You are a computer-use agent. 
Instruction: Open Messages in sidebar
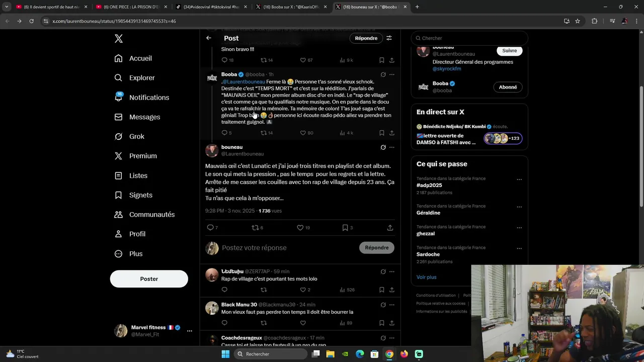pyautogui.click(x=137, y=117)
